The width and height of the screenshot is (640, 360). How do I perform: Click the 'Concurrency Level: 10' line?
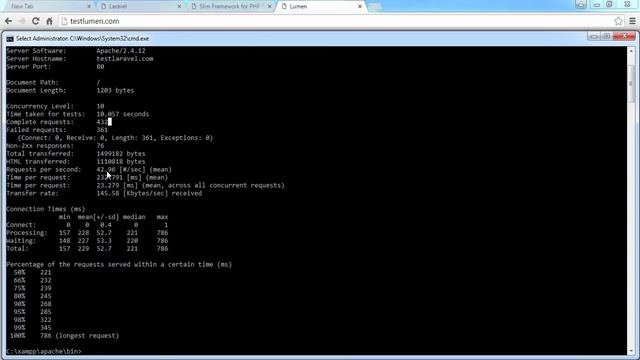pyautogui.click(x=55, y=106)
